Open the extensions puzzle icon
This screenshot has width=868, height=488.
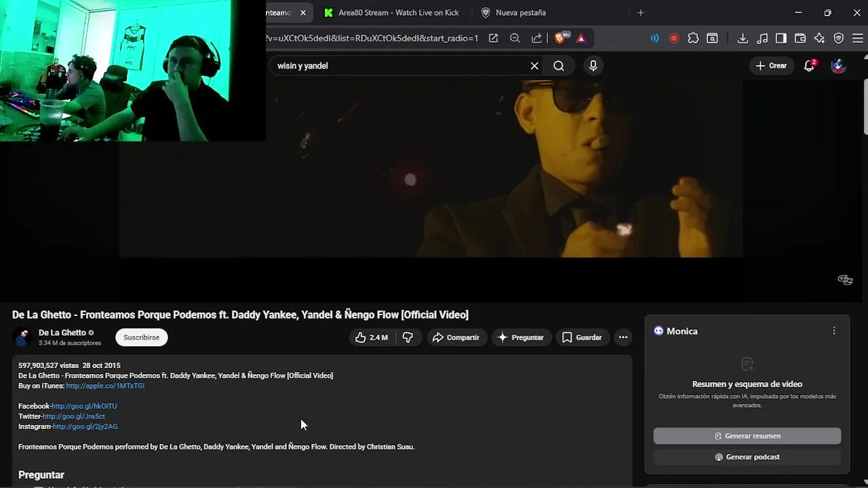[x=693, y=39]
